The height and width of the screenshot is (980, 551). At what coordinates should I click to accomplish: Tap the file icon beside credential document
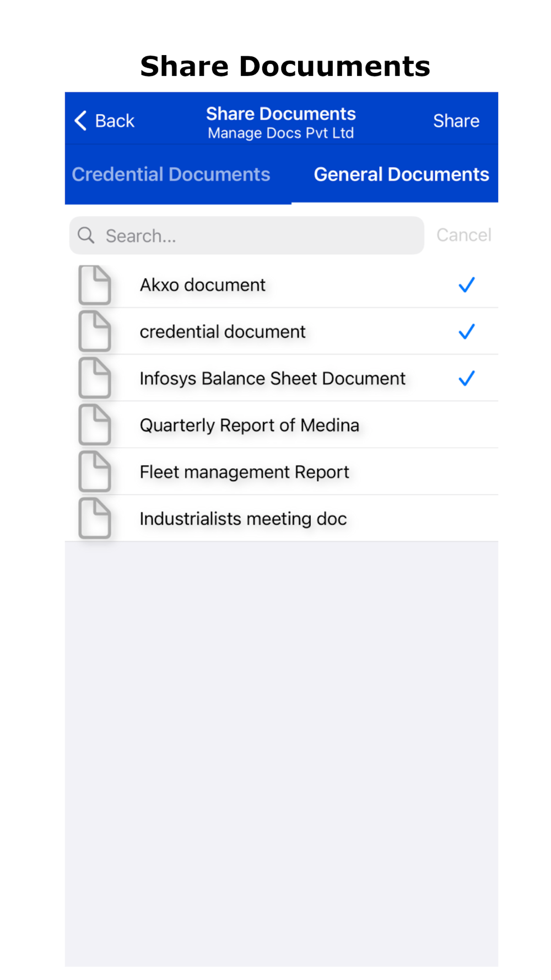[x=95, y=331]
